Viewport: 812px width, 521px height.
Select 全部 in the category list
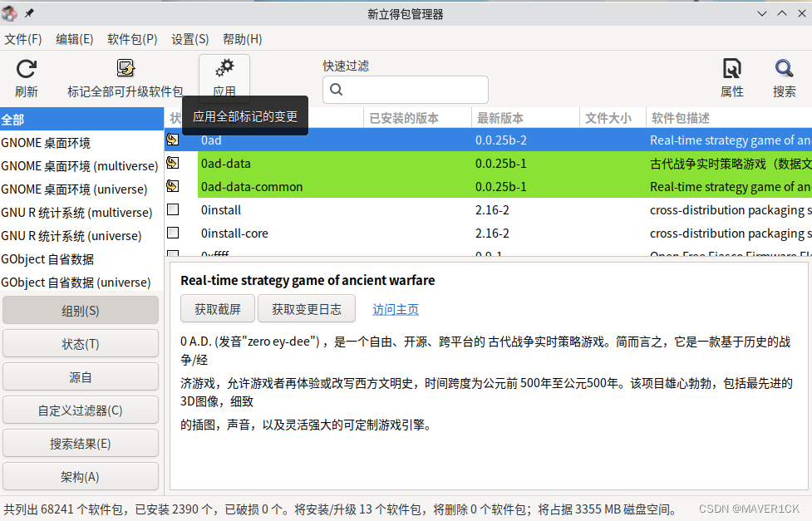coord(81,119)
